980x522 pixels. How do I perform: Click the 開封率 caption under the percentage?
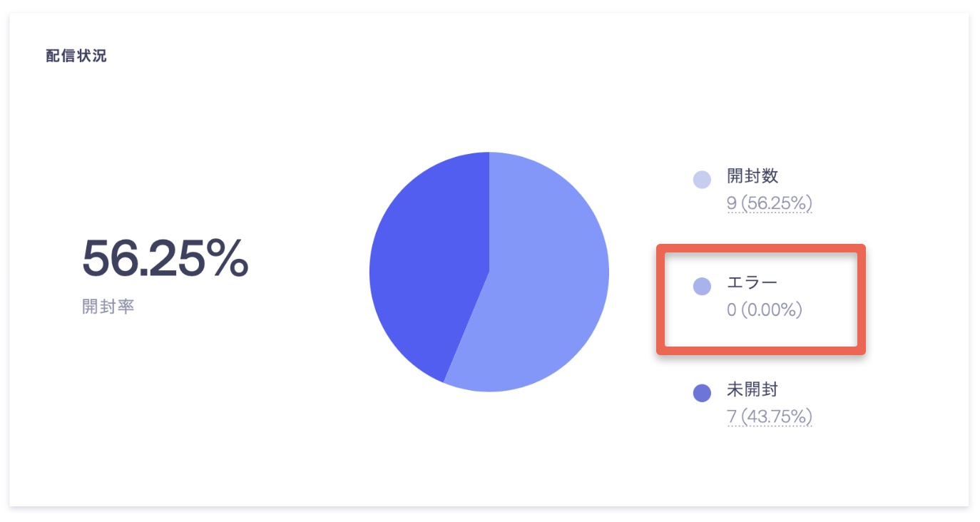pos(108,307)
